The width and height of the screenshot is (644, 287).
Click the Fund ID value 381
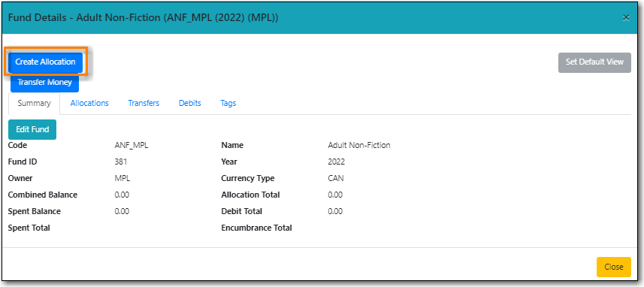pos(121,162)
